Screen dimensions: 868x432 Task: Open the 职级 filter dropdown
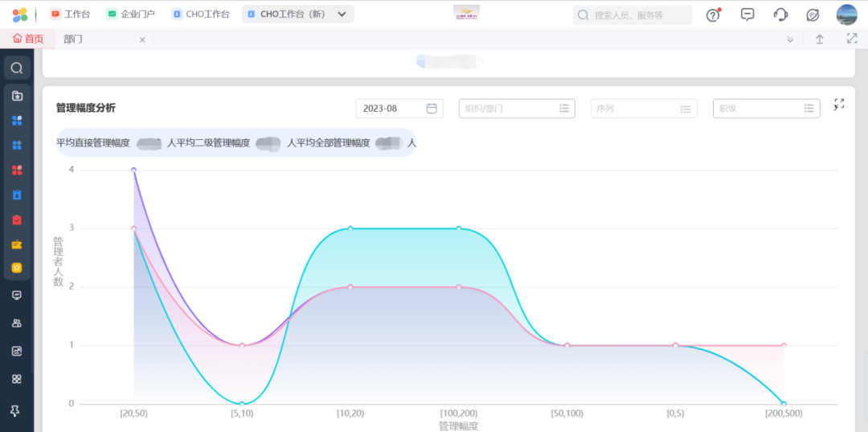766,109
